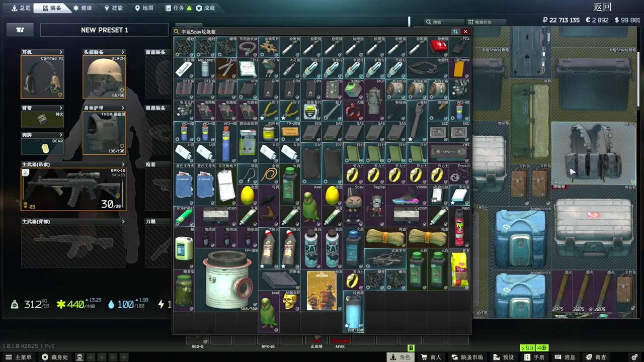Select the LEDX item in junk box

(460, 47)
